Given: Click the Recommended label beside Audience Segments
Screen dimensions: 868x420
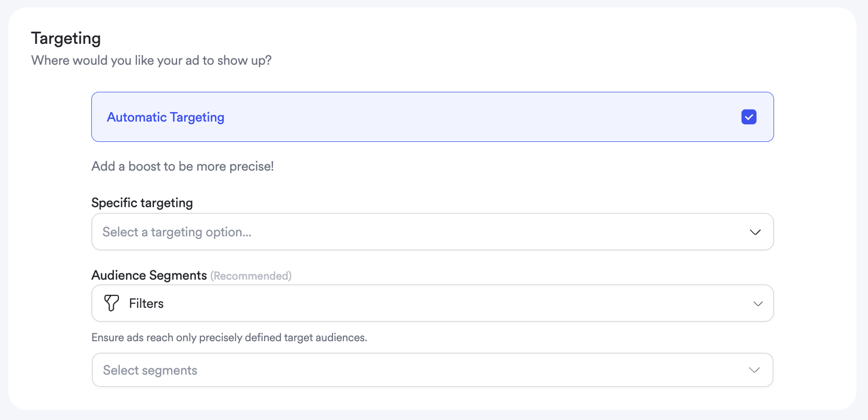Looking at the screenshot, I should pos(251,275).
